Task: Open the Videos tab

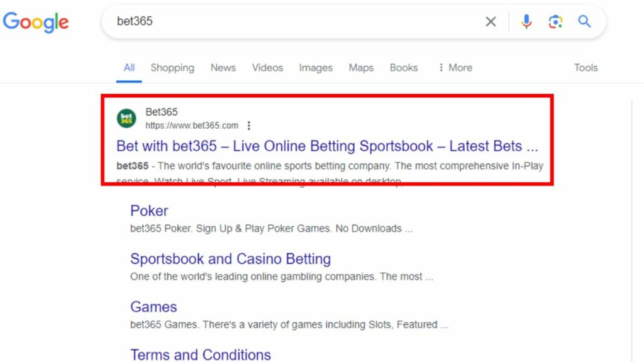Action: (267, 68)
